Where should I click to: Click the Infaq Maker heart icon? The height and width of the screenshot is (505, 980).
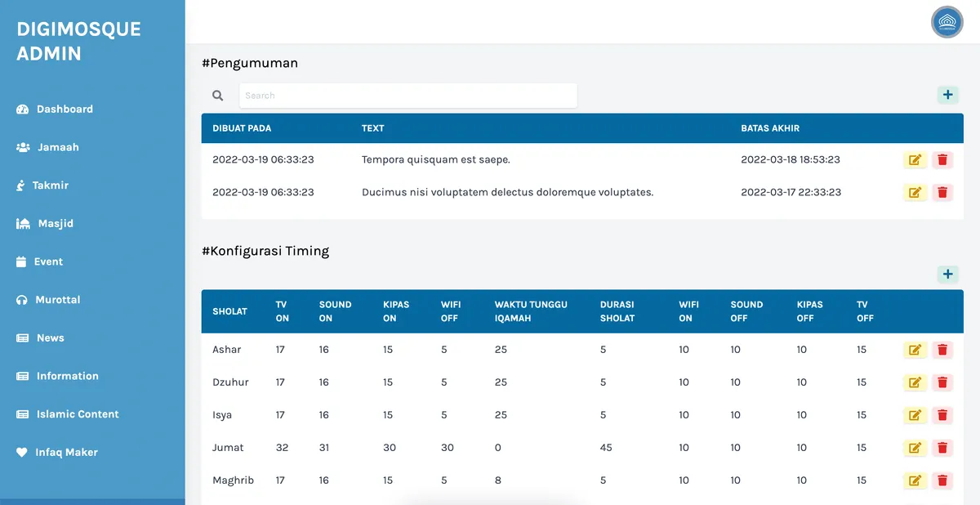click(22, 453)
